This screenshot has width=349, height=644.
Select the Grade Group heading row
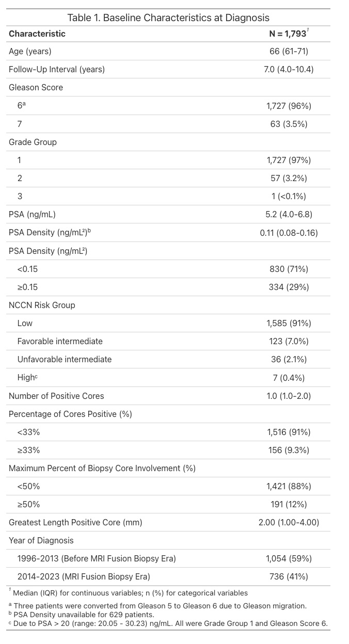[x=169, y=142]
